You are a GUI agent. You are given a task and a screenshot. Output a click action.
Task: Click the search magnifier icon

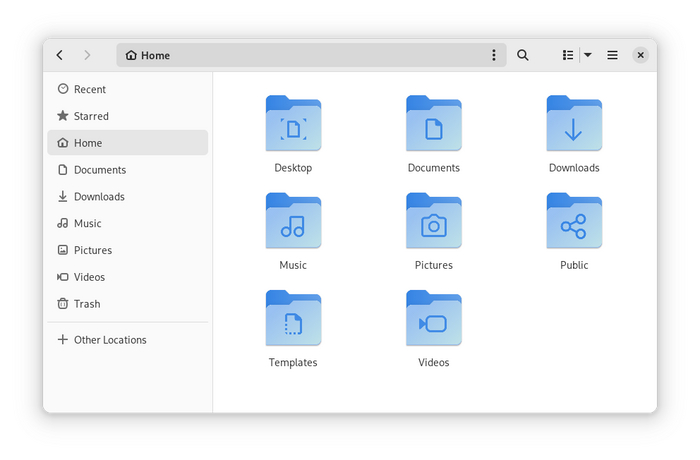tap(522, 55)
